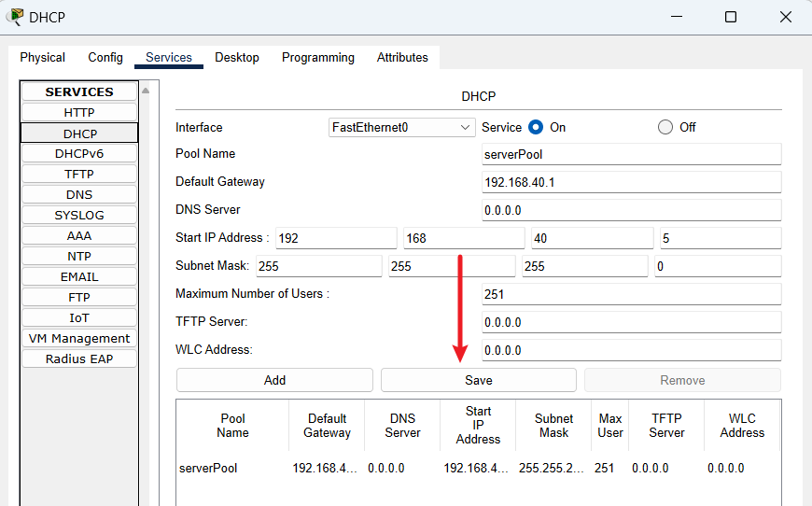Image resolution: width=812 pixels, height=506 pixels.
Task: Minimize the DHCP window
Action: 677,17
